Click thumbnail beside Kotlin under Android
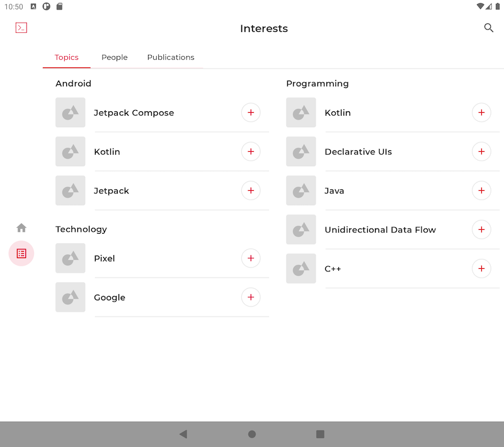The height and width of the screenshot is (447, 504). click(x=71, y=152)
